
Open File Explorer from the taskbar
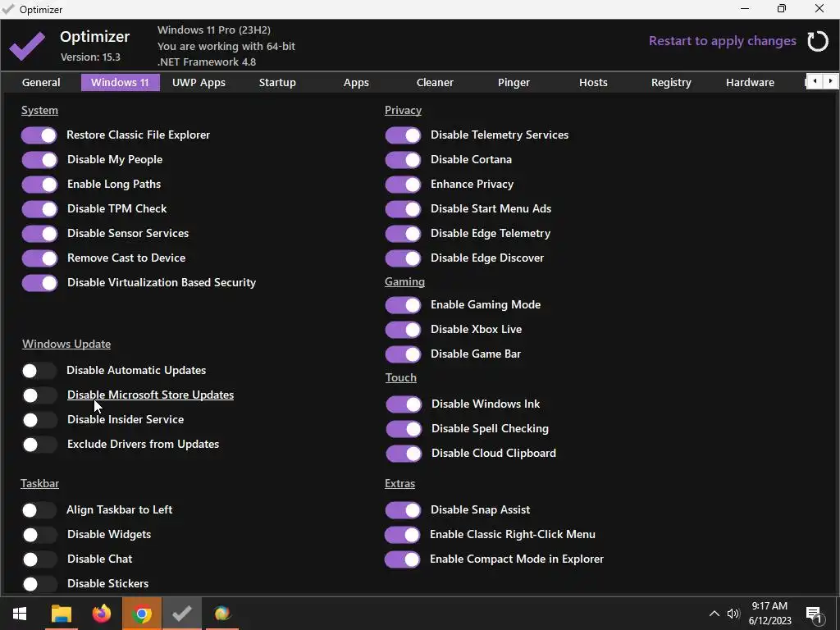click(61, 614)
